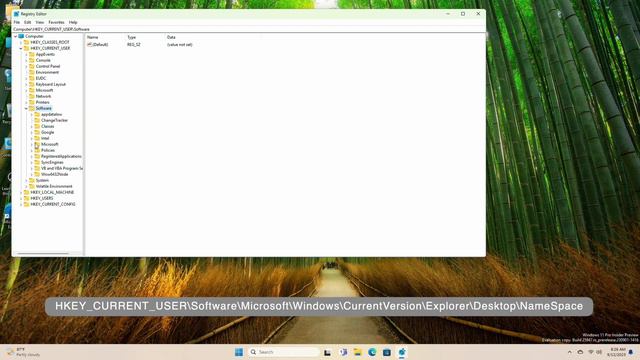Click the Registry Editor taskbar icon

[x=402, y=352]
